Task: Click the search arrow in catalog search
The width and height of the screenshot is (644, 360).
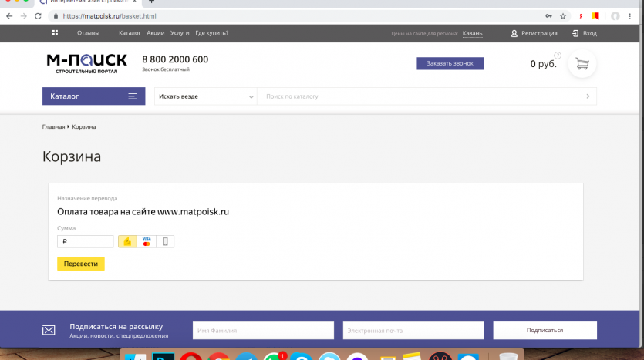Action: [x=588, y=96]
